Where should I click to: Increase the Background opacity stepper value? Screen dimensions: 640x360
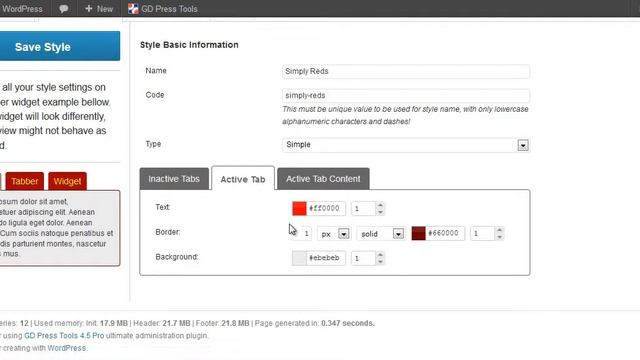pos(380,255)
